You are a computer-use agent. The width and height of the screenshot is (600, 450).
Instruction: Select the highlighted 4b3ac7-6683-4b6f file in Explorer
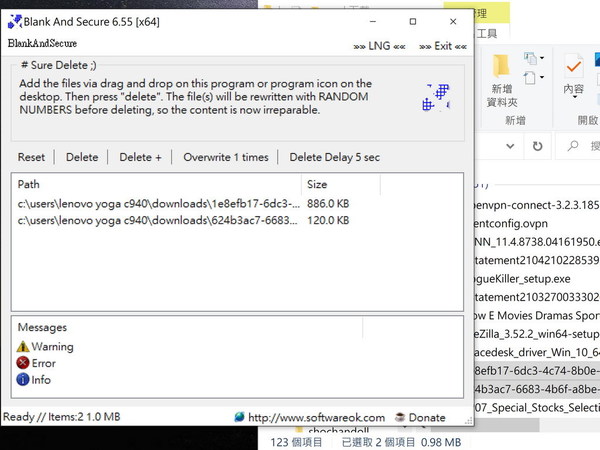click(536, 389)
